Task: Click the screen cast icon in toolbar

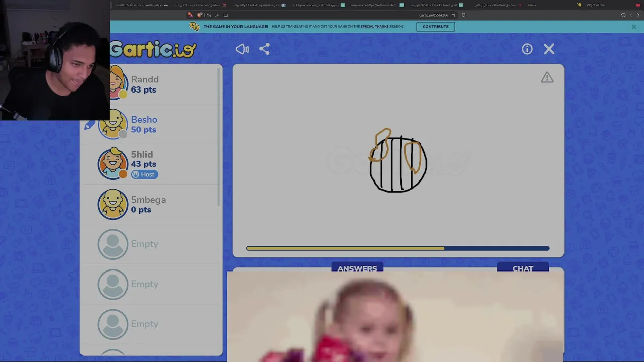Action: tap(225, 15)
